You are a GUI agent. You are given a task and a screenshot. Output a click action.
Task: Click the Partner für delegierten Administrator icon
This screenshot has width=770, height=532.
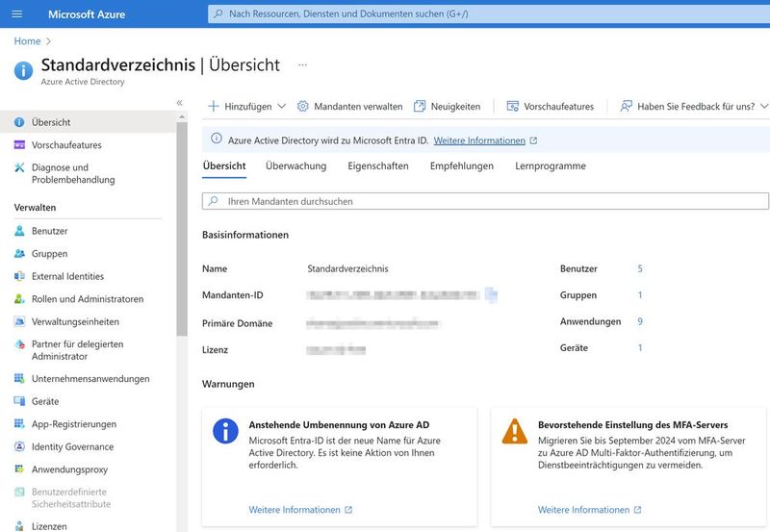(x=19, y=344)
